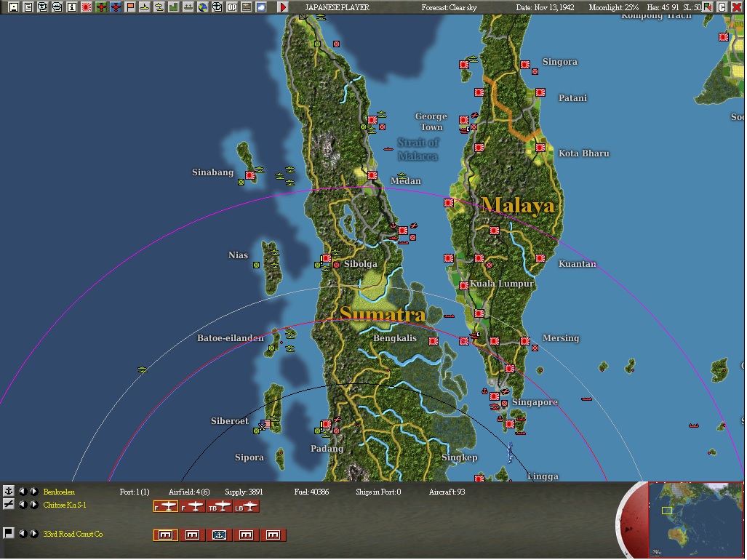
Task: Select the second fighter 'F' unit icon
Action: (193, 507)
